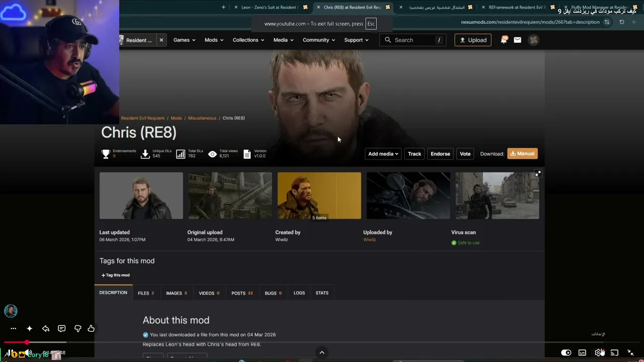Open the Support dropdown

coord(356,40)
